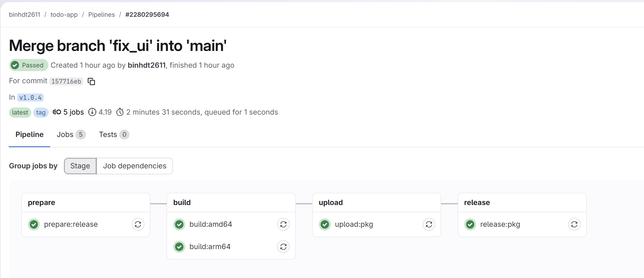This screenshot has height=278, width=644.
Task: Go to binhdt2611 in the breadcrumb
Action: 25,15
